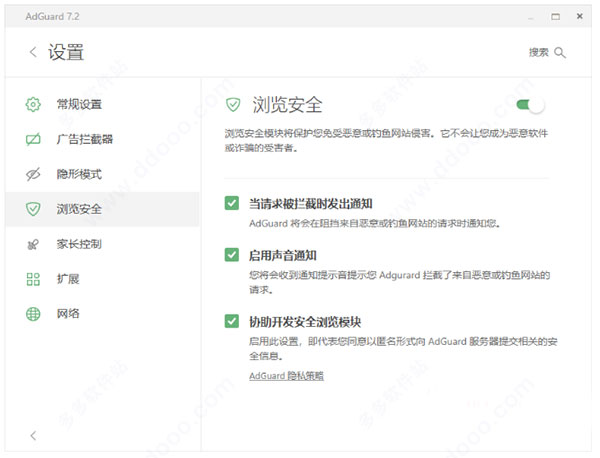Viewport: 600px width, 458px height.
Task: Click the 协助开发安全浏览模块 label
Action: 305,322
